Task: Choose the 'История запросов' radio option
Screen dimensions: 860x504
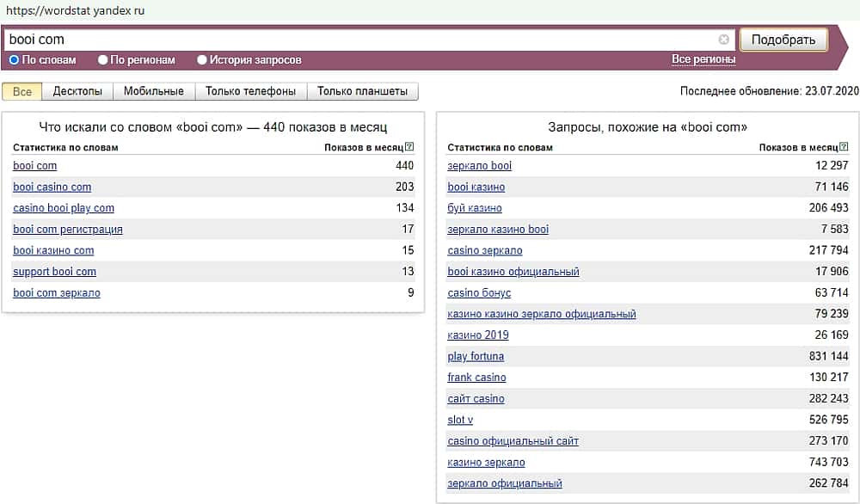Action: coord(202,60)
